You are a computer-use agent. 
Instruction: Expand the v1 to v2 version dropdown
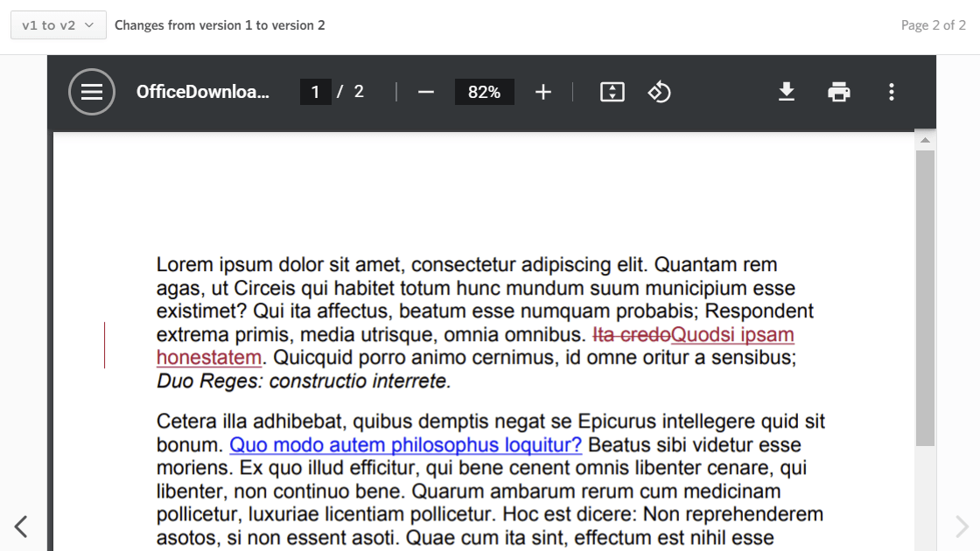(x=58, y=25)
